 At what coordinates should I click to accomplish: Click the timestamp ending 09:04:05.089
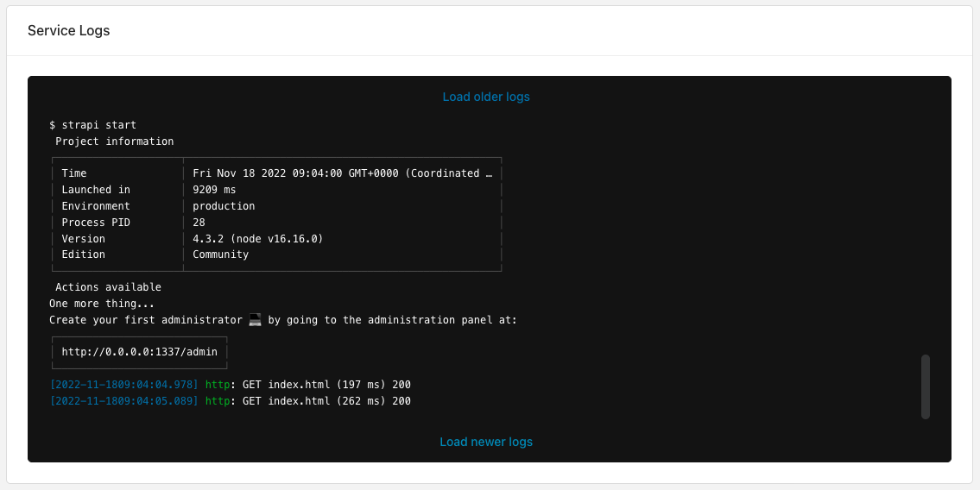(x=123, y=401)
